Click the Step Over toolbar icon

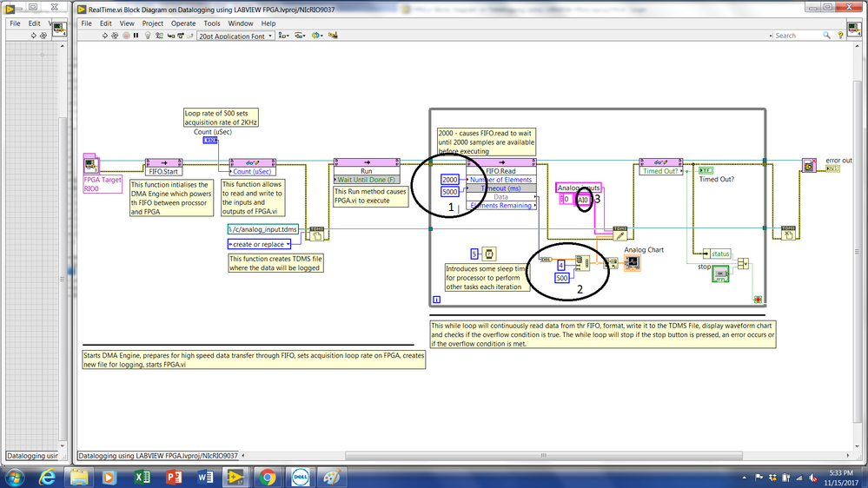point(181,36)
